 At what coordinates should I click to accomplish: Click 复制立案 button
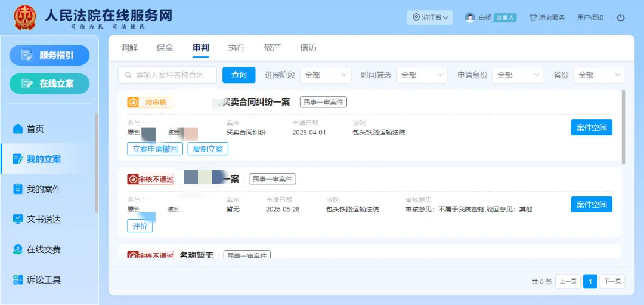(208, 149)
